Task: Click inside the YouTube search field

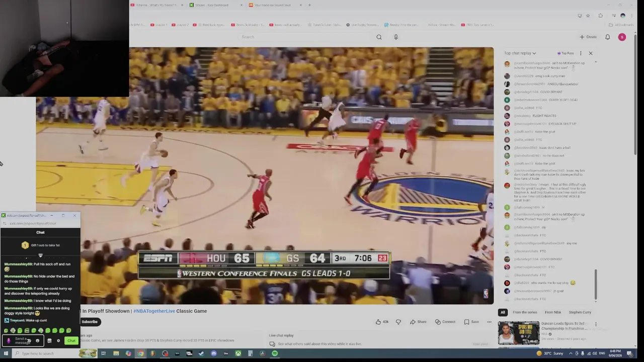Action: tap(304, 37)
